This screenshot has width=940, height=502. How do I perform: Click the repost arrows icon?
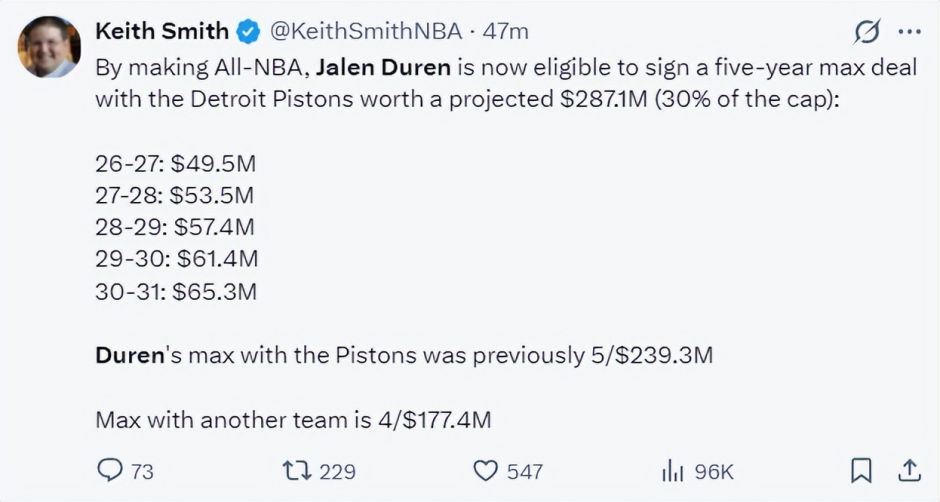[297, 470]
